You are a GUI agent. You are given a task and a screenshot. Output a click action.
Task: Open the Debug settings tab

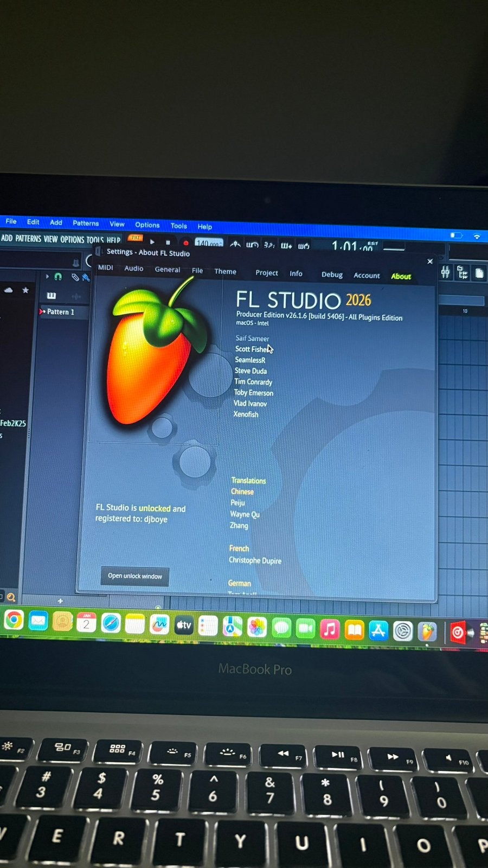coord(332,275)
